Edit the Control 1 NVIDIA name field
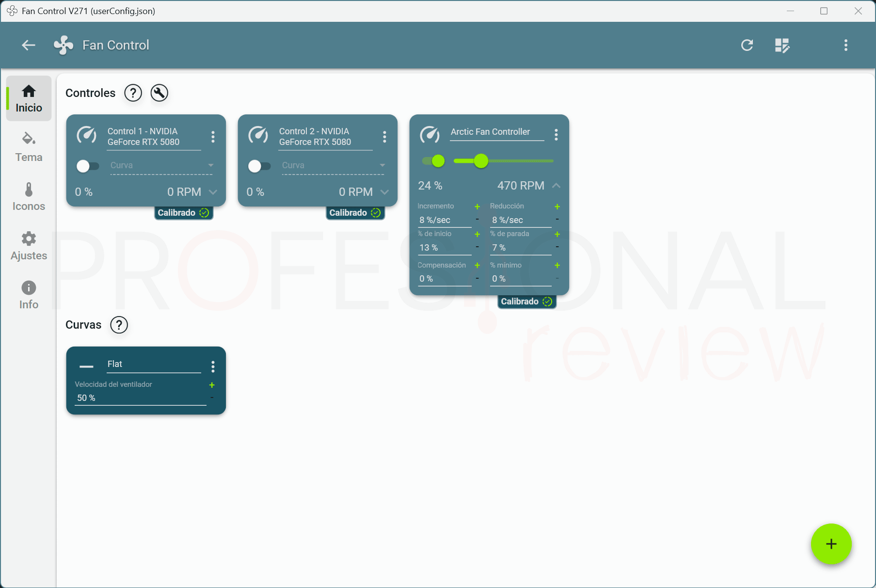876x588 pixels. pyautogui.click(x=154, y=137)
